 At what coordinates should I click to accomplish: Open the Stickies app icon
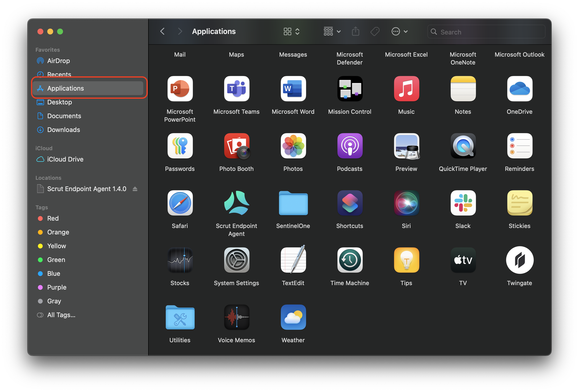(519, 203)
